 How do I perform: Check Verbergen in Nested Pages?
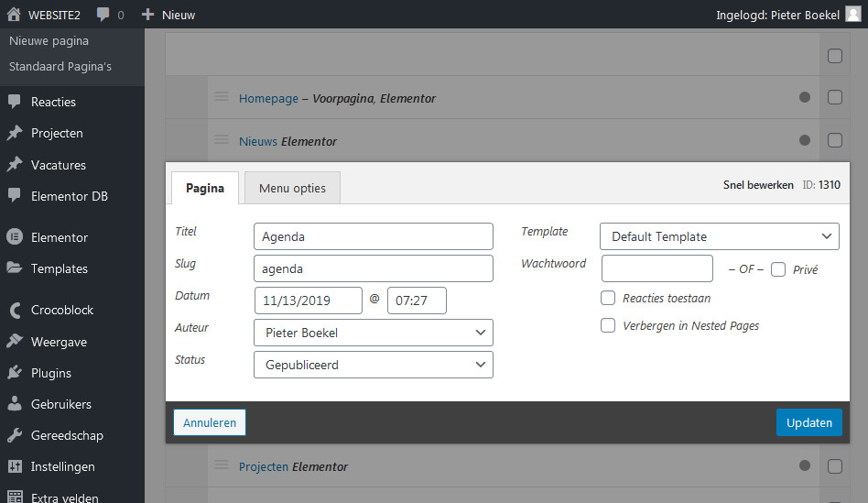pyautogui.click(x=608, y=325)
